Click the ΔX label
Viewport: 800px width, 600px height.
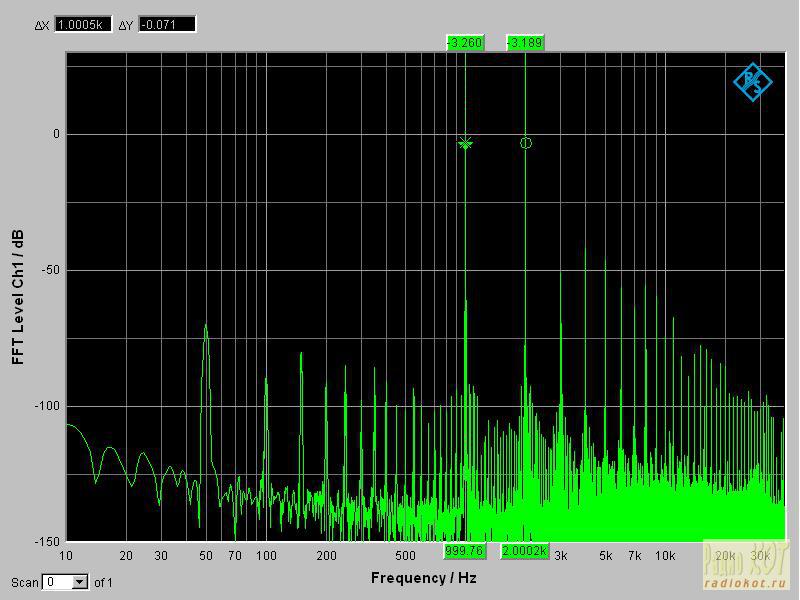[42, 26]
